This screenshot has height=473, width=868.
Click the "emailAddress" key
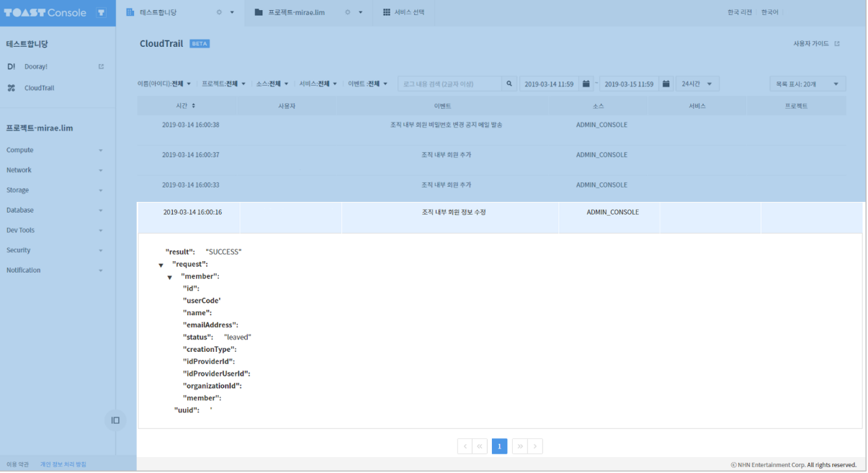210,325
